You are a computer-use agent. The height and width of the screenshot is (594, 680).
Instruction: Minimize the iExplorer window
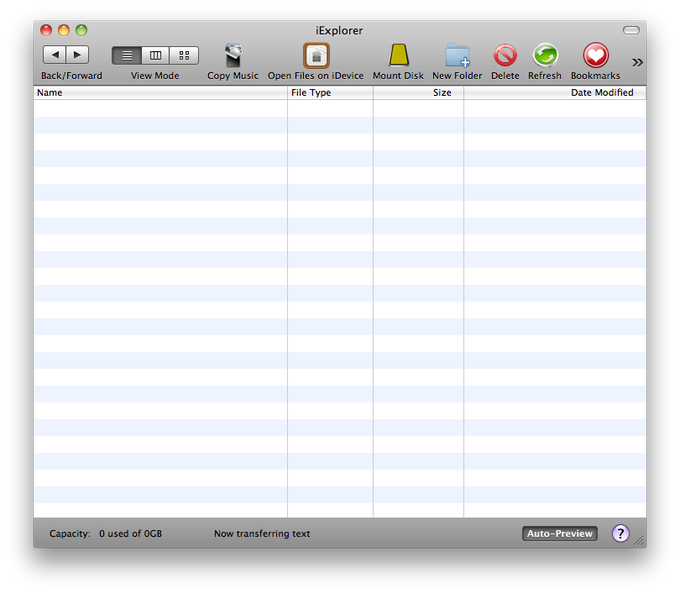click(x=64, y=30)
